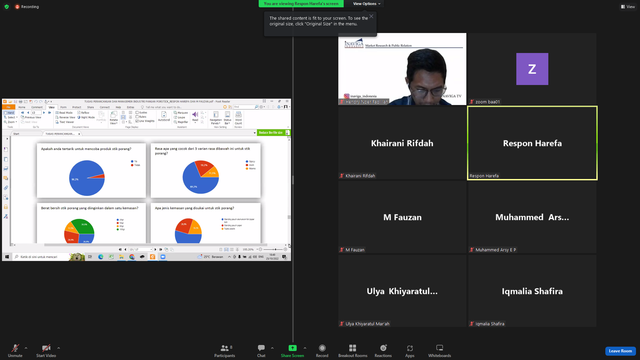Viewport: 640px width, 360px height.
Task: Go to next page in Foxit status bar
Action: click(155, 249)
